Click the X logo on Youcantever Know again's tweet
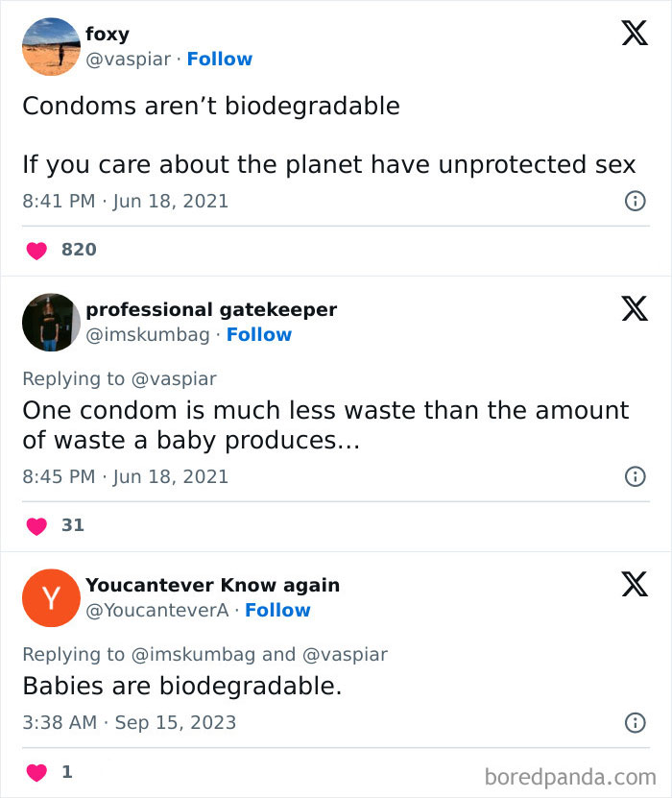The image size is (672, 798). 633,583
